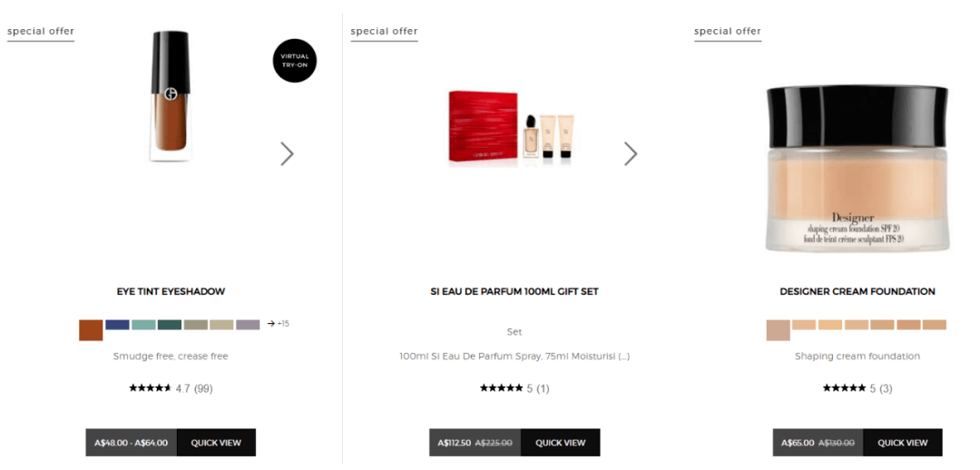The width and height of the screenshot is (980, 470).
Task: Expand +15 more eyeshadow shades
Action: pyautogui.click(x=279, y=324)
